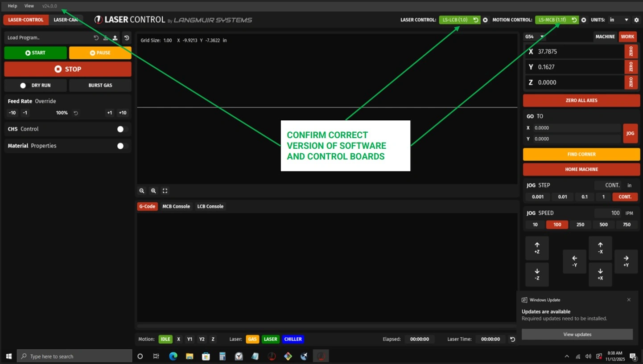Switch to the MCB Console tab
Viewport: 643px width, 364px height.
tap(176, 206)
